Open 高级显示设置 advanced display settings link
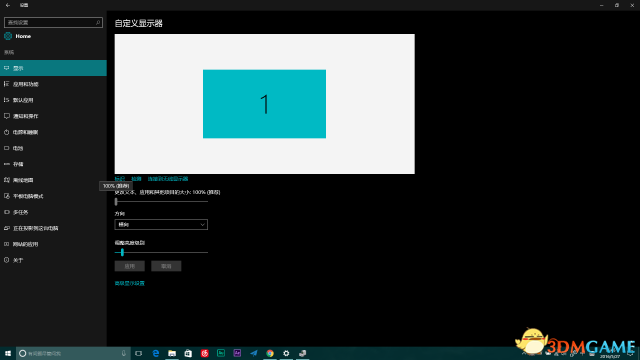Image resolution: width=640 pixels, height=360 pixels. 129,283
